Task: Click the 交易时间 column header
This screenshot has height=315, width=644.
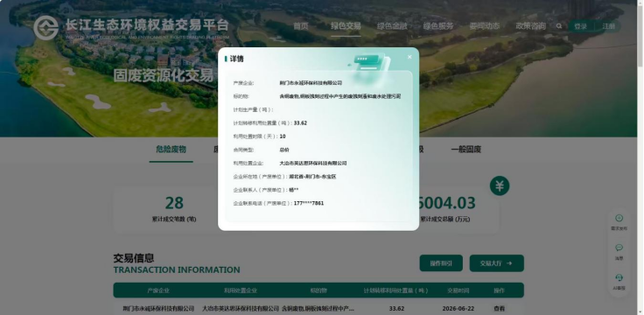Action: pos(458,290)
